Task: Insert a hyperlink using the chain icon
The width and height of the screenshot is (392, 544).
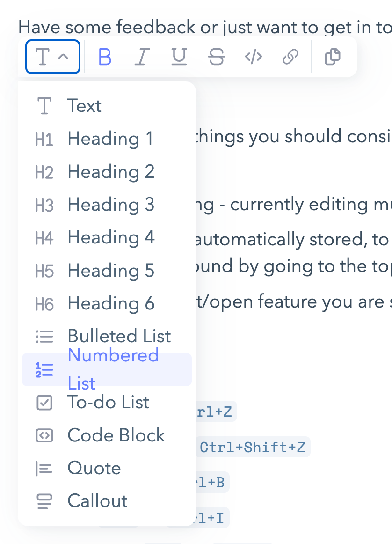Action: tap(290, 57)
